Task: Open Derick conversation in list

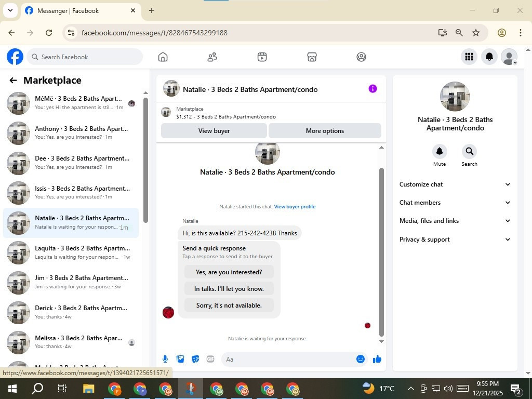Action: pos(71,312)
